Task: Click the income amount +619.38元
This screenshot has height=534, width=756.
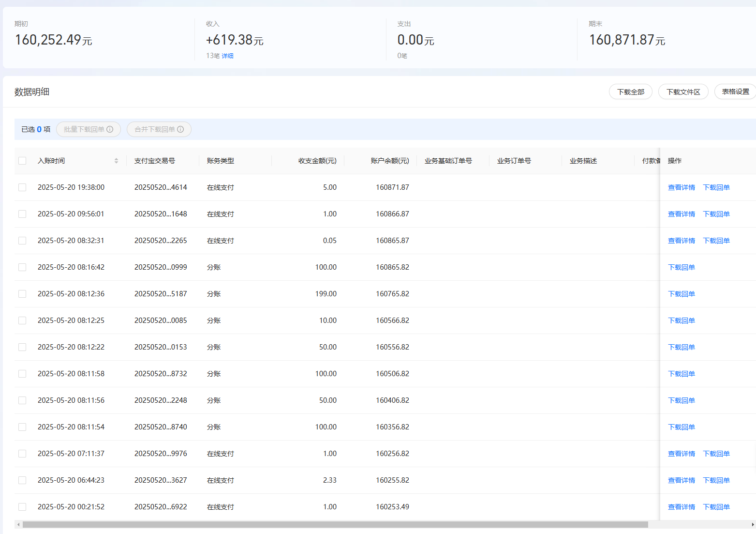Action: click(x=235, y=40)
